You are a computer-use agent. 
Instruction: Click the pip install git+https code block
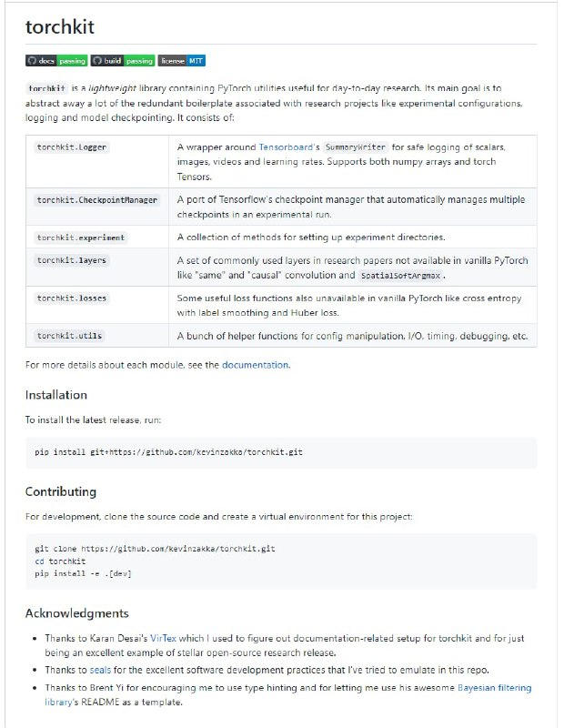pos(169,452)
